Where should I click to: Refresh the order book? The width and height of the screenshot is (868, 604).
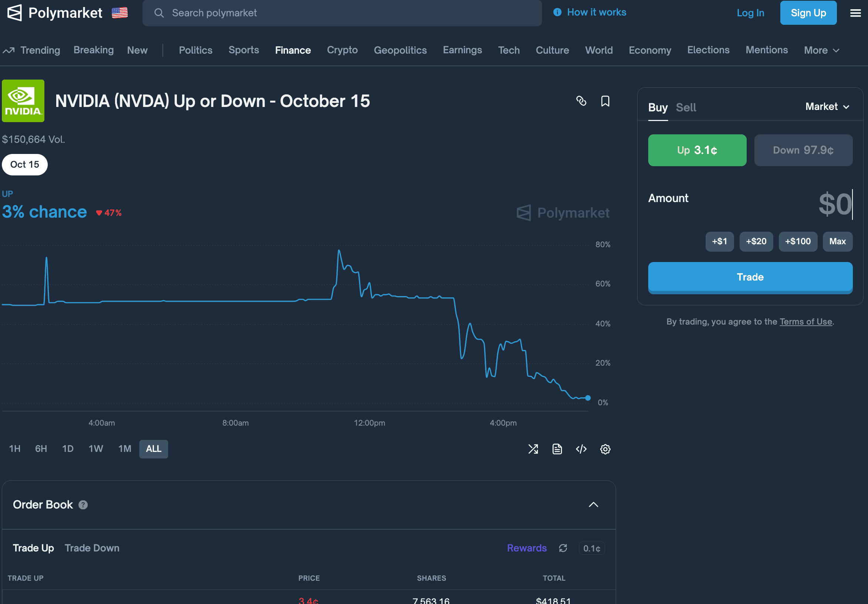[x=563, y=548]
